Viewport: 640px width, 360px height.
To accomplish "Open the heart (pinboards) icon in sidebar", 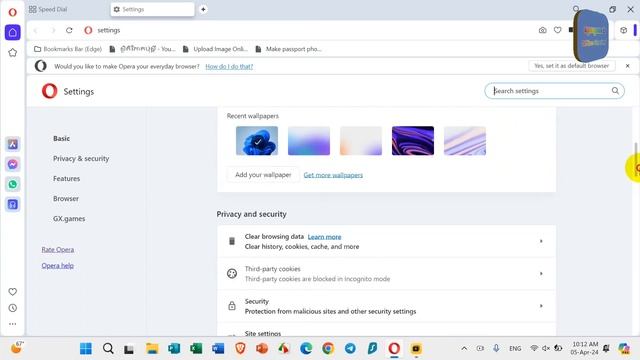I will (13, 291).
